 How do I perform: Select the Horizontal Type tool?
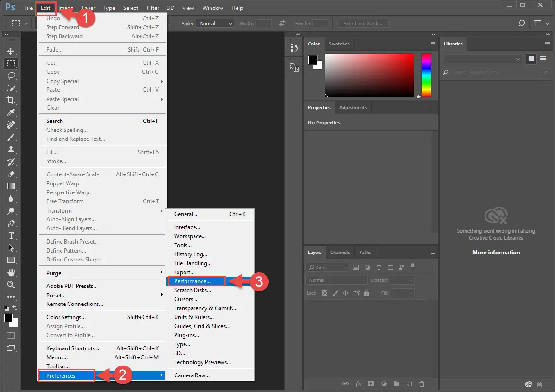pyautogui.click(x=10, y=235)
